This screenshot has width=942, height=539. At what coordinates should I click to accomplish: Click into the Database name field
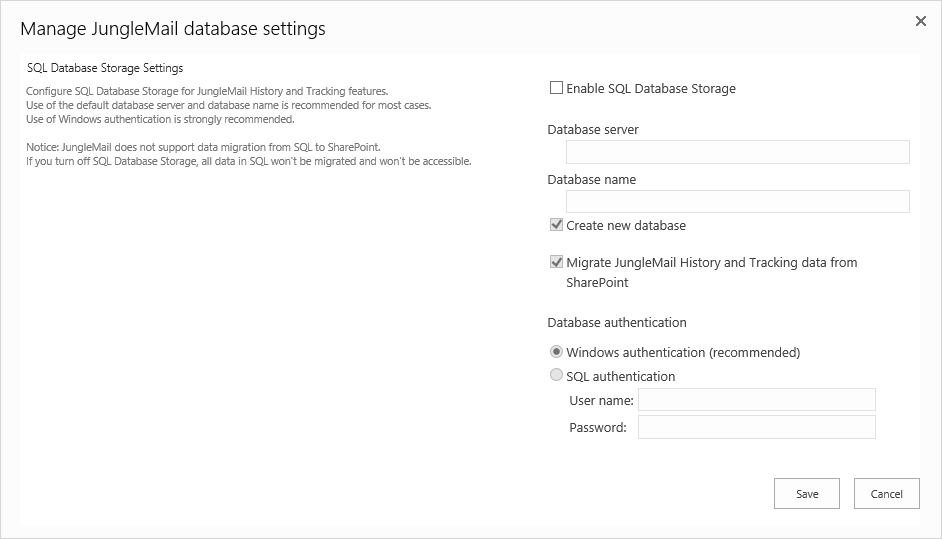coord(737,202)
